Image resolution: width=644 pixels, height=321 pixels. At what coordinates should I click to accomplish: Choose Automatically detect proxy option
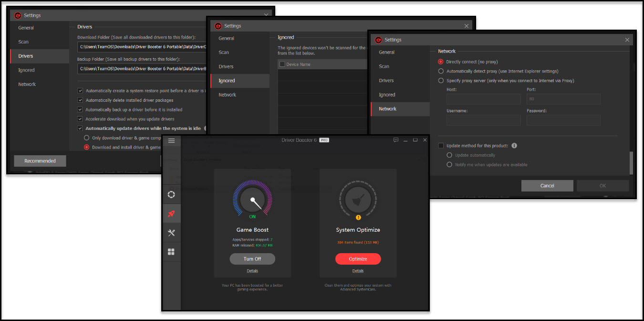[441, 71]
